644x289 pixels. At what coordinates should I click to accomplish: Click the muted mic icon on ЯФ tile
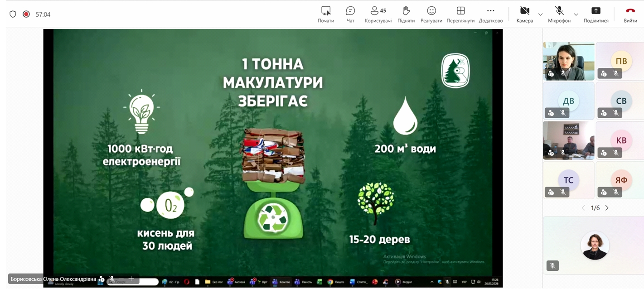coord(616,193)
